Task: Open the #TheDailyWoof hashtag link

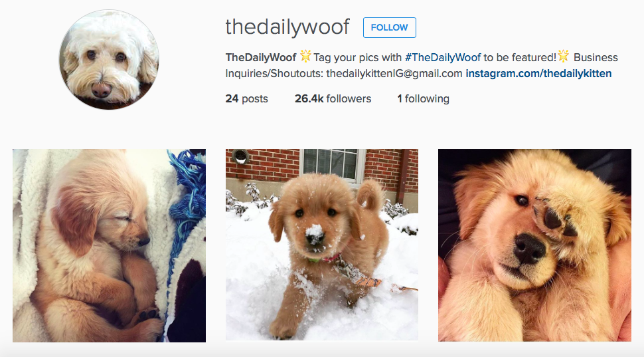Action: tap(442, 57)
